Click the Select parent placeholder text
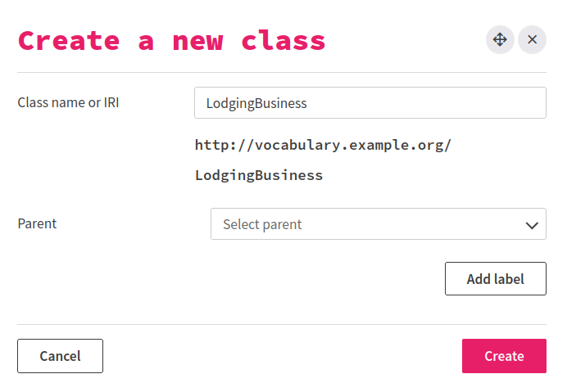Image resolution: width=567 pixels, height=392 pixels. 262,224
